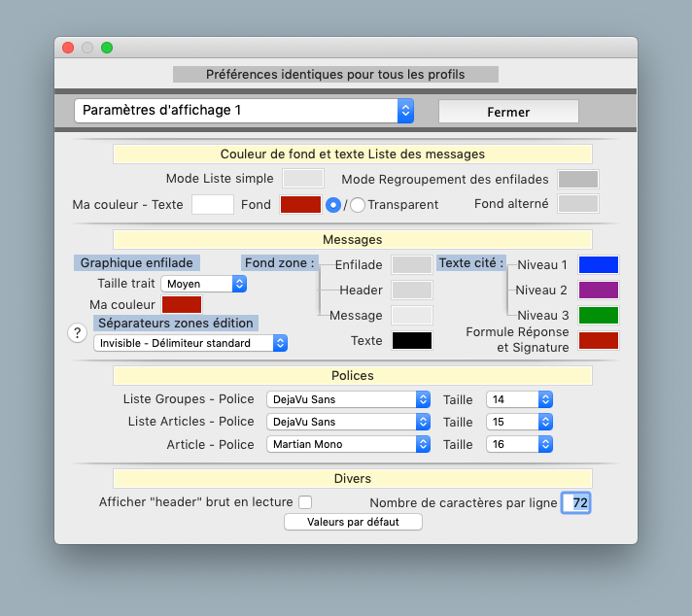Toggle Afficher "header" brut en lecture checkbox
Screen dimensions: 692x616
pos(305,502)
